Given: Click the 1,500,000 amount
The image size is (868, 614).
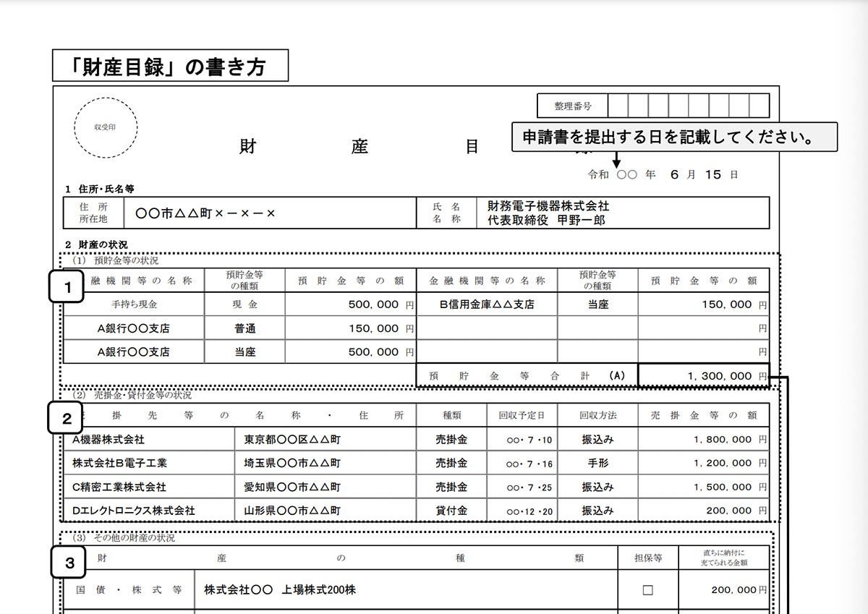Looking at the screenshot, I should tap(723, 487).
